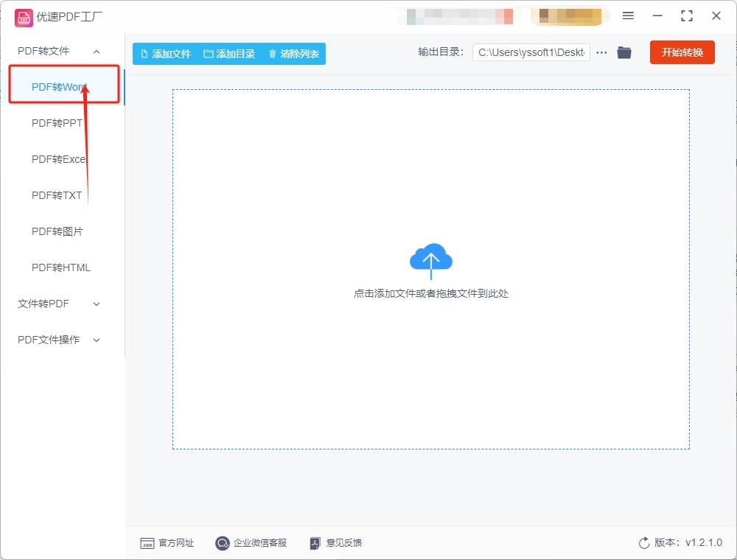
Task: Click the 添加目录 button
Action: (229, 54)
